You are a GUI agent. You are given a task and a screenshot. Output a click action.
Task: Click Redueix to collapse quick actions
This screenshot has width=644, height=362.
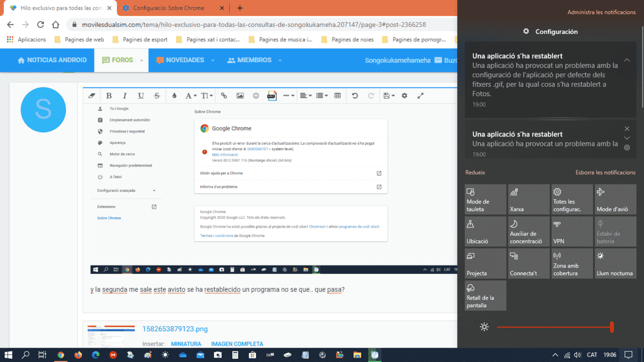pos(475,173)
